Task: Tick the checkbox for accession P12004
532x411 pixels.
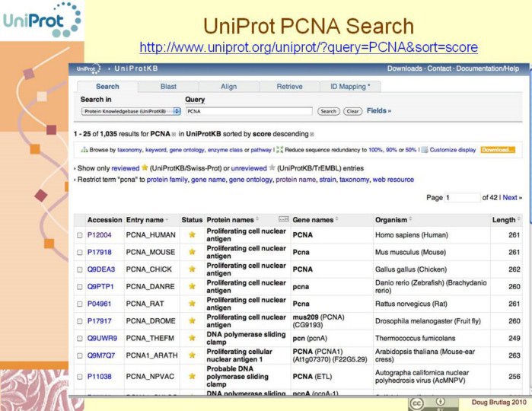Action: point(80,235)
